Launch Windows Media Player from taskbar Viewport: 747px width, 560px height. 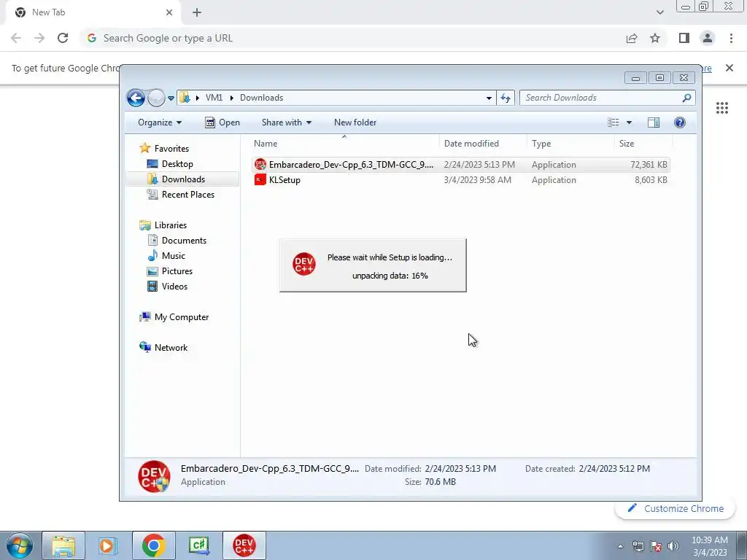(x=108, y=545)
